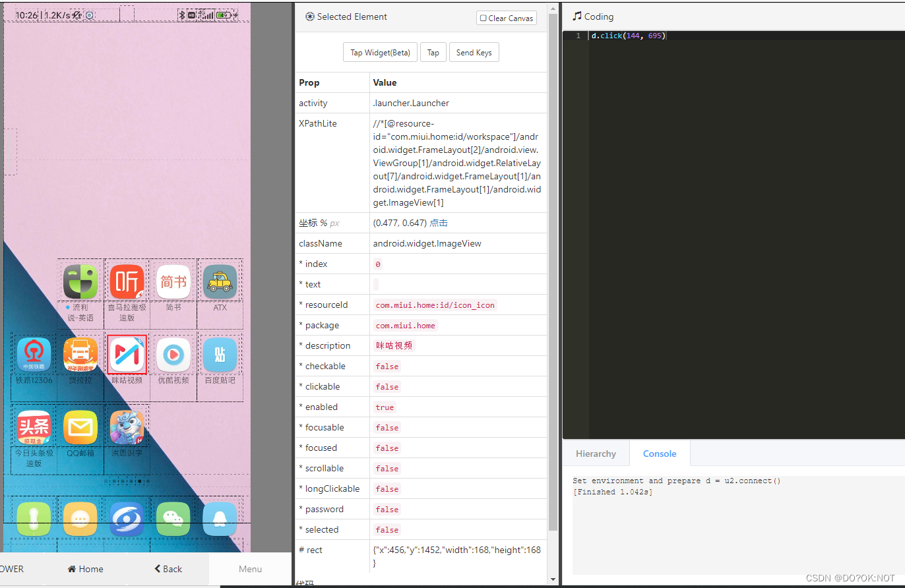Click the [Finished 1.042s] console line
This screenshot has height=588, width=905.
[x=613, y=492]
